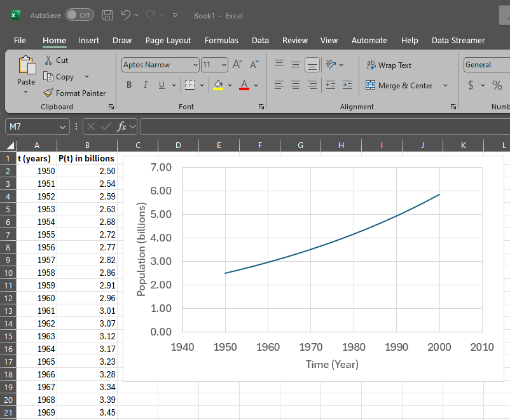Open the Data tab
This screenshot has width=510, height=420.
point(260,40)
